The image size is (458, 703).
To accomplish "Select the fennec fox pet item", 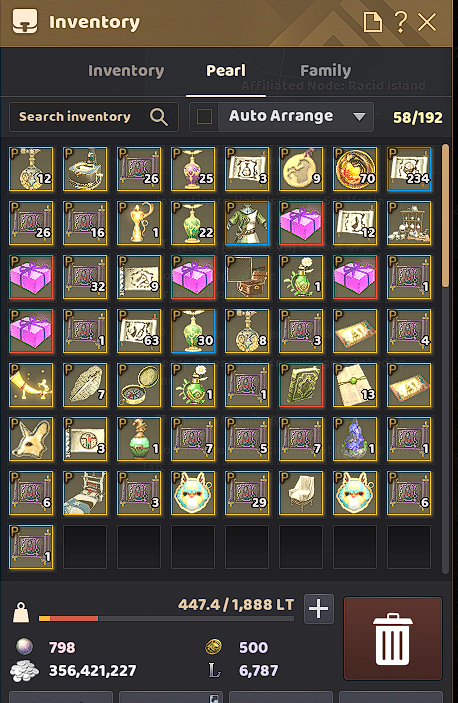I will (x=31, y=439).
